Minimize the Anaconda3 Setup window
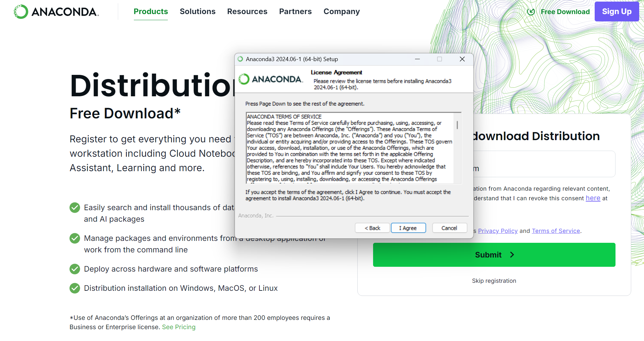 tap(417, 59)
